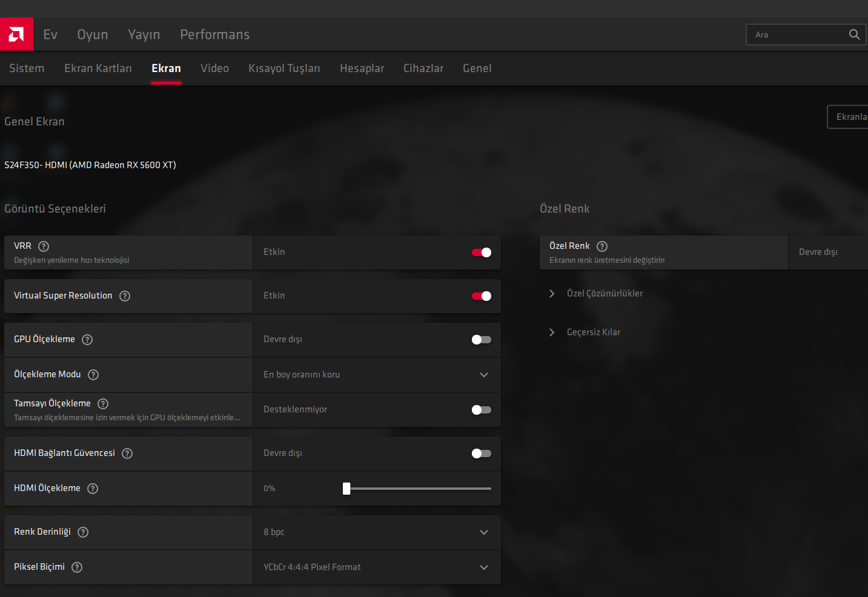Open the VRR help question icon
The height and width of the screenshot is (597, 868).
(44, 246)
